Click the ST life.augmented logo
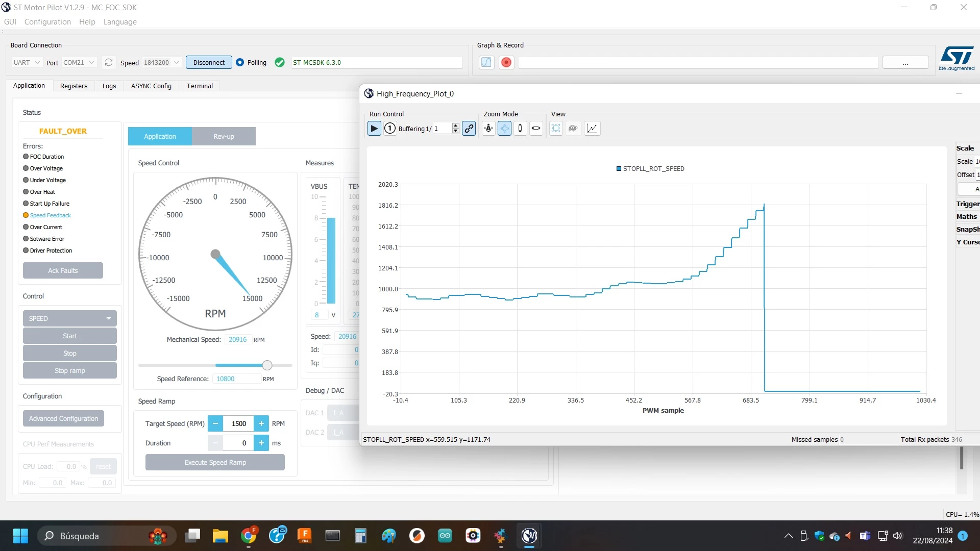The height and width of the screenshot is (551, 980). click(957, 58)
